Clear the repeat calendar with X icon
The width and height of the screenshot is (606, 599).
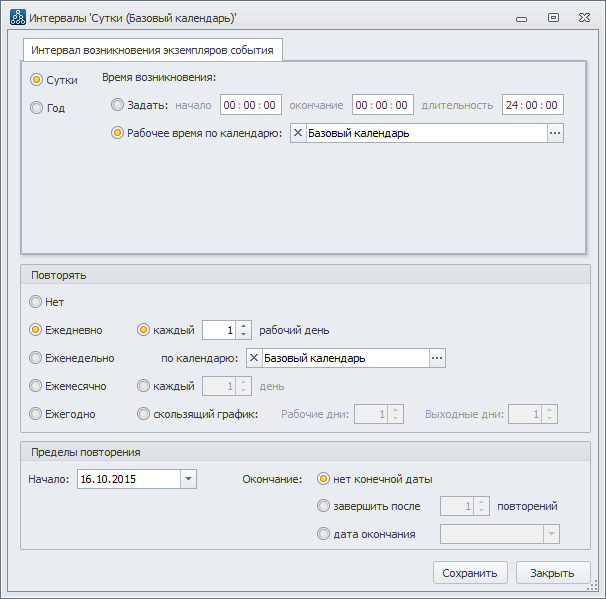click(254, 358)
